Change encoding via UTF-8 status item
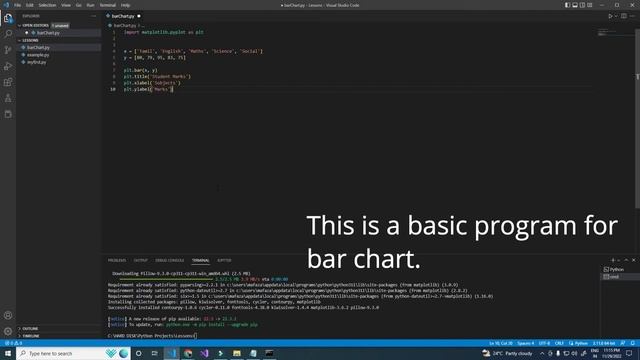This screenshot has height=360, width=640. pyautogui.click(x=544, y=343)
